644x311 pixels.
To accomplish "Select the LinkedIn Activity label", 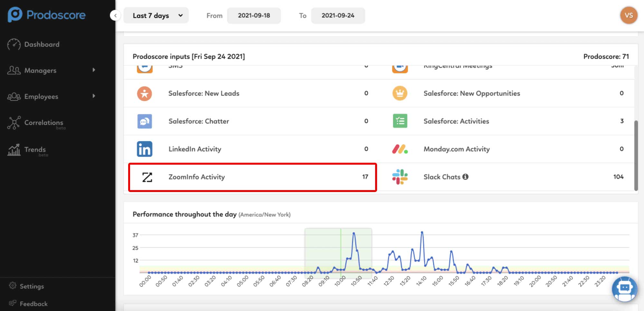I will click(x=195, y=149).
